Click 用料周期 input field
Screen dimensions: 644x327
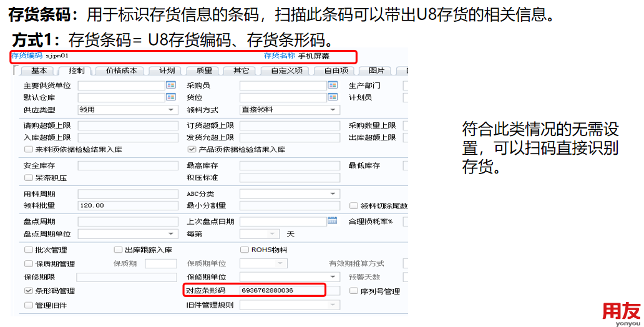click(x=128, y=194)
